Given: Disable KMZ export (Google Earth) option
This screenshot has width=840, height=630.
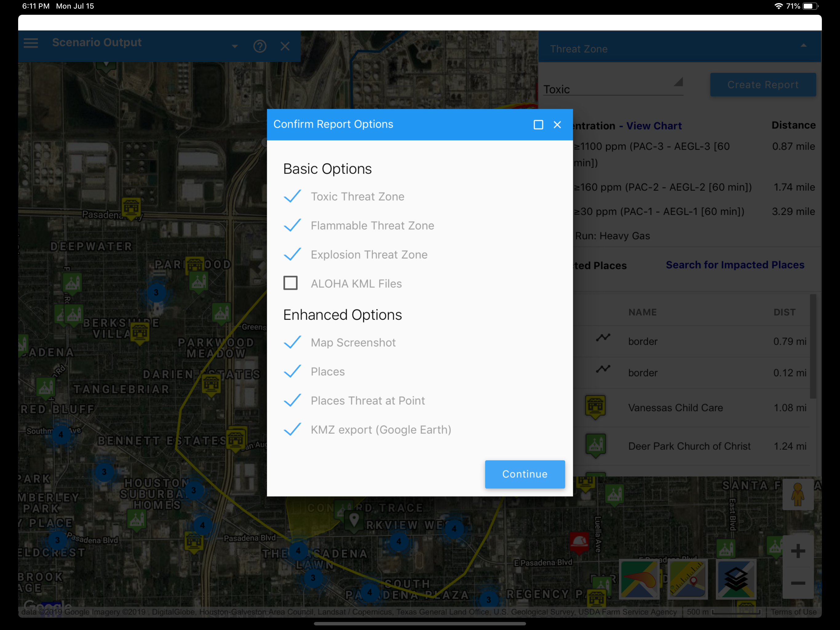Looking at the screenshot, I should [292, 429].
